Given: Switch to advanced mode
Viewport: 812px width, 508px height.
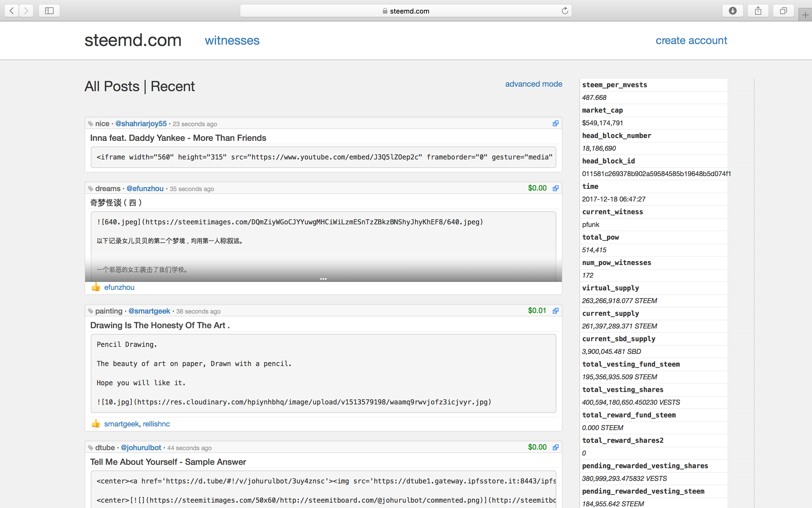Looking at the screenshot, I should click(x=533, y=84).
